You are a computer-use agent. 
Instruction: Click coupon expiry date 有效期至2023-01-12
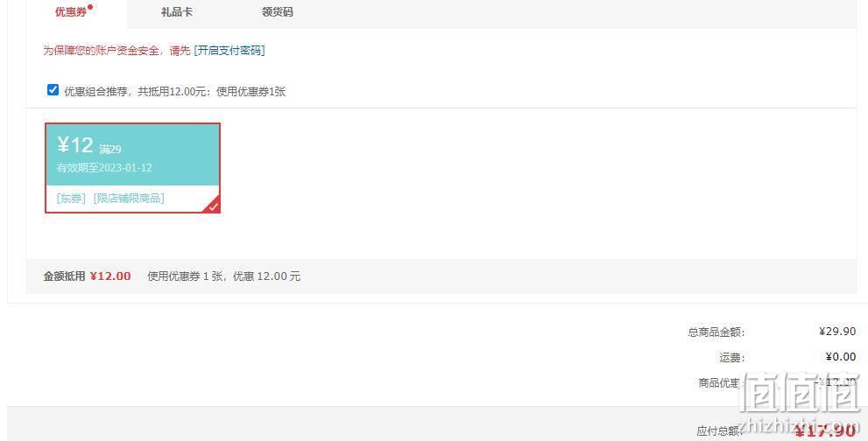point(104,168)
